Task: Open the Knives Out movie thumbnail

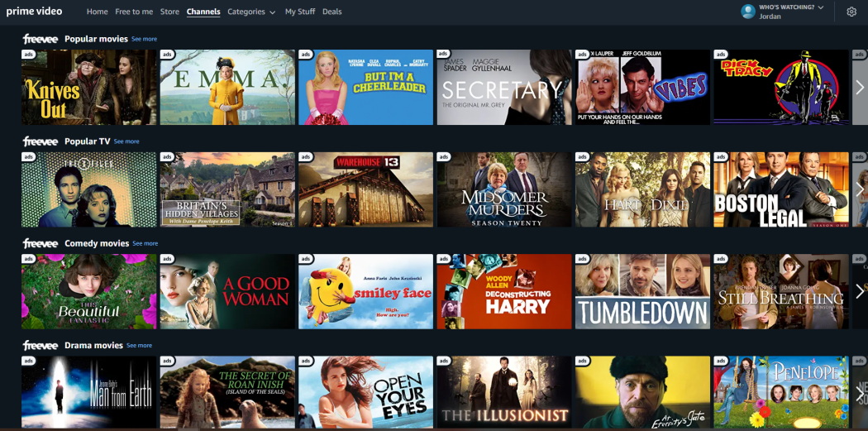Action: tap(89, 87)
